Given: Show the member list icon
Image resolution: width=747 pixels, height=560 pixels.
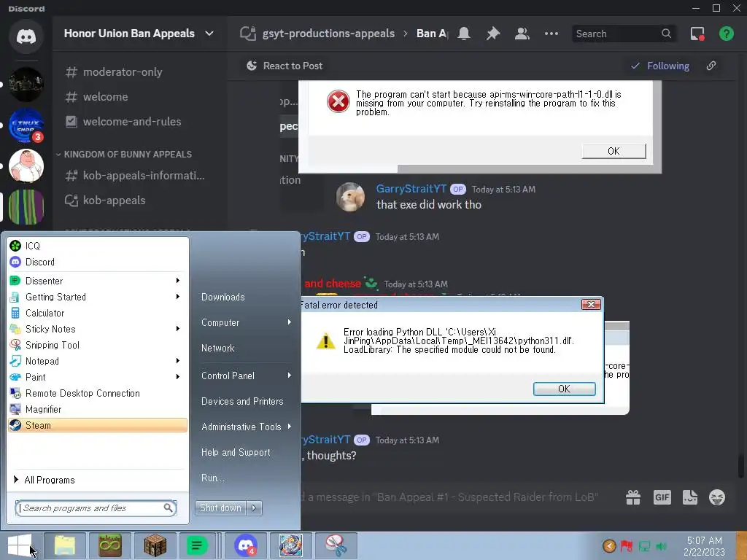Looking at the screenshot, I should [522, 34].
